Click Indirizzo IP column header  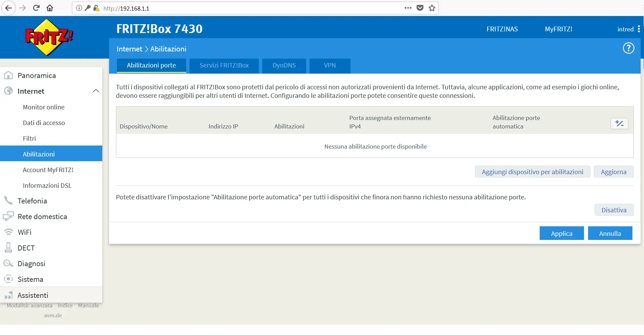coord(223,126)
